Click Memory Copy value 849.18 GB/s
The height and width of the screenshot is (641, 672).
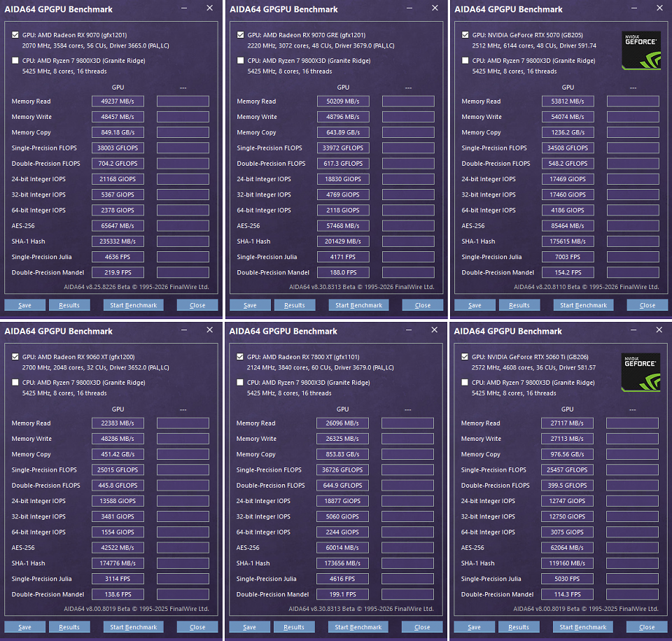[x=118, y=132]
